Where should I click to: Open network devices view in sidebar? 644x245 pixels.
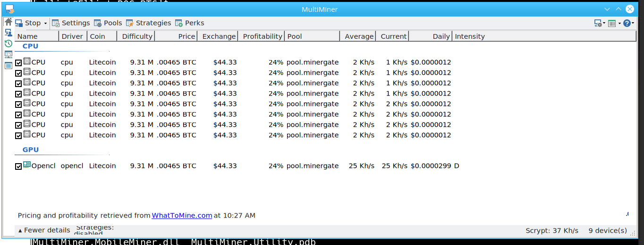click(x=8, y=33)
